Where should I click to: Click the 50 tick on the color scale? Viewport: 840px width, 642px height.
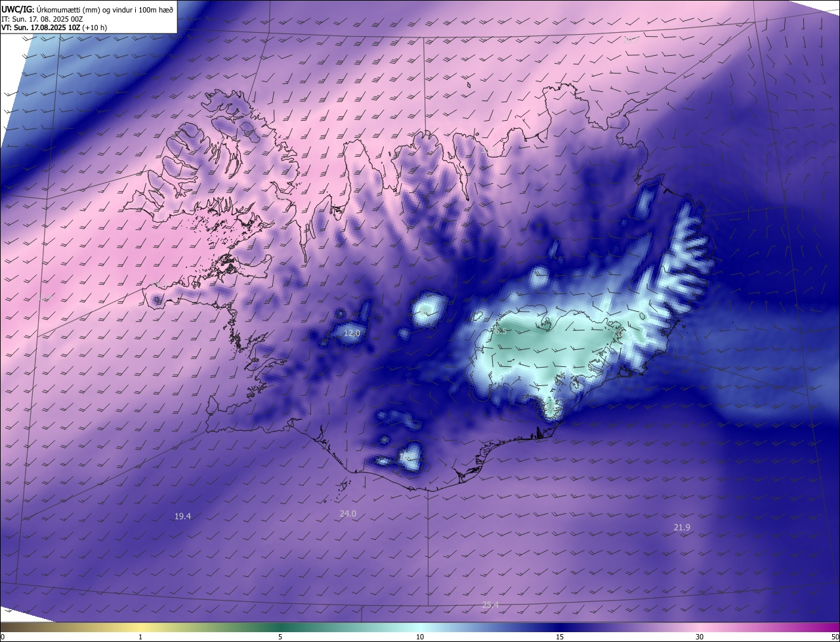pos(835,637)
